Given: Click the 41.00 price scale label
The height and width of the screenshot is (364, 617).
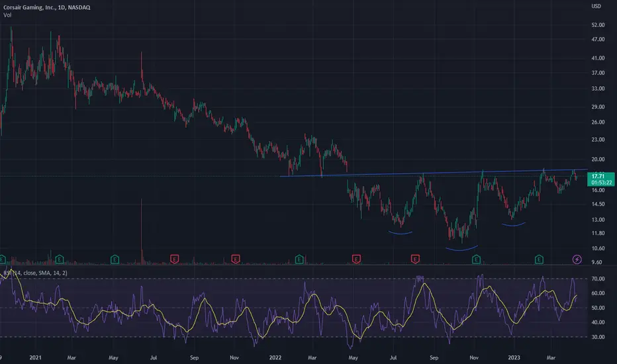Looking at the screenshot, I should tap(598, 58).
